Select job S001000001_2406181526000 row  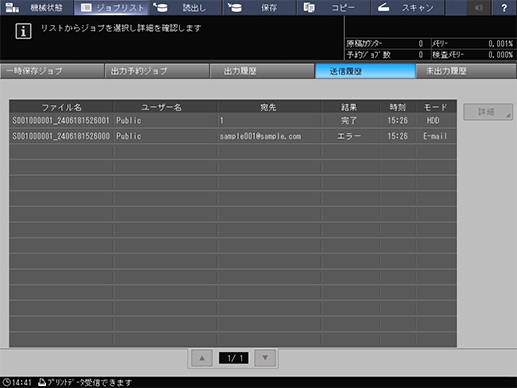[x=233, y=136]
